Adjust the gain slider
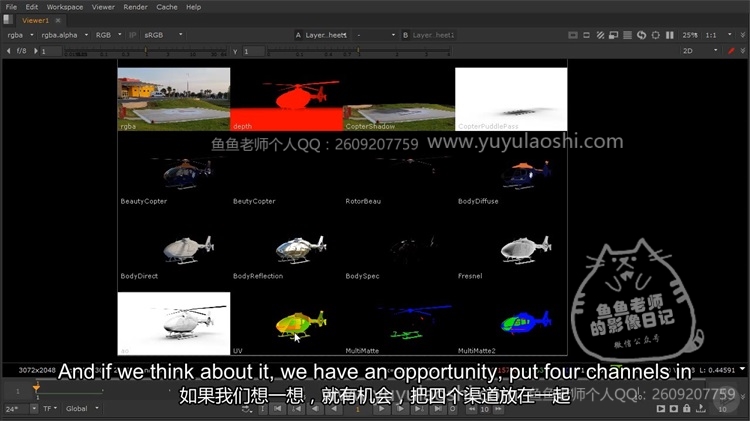 (x=145, y=51)
